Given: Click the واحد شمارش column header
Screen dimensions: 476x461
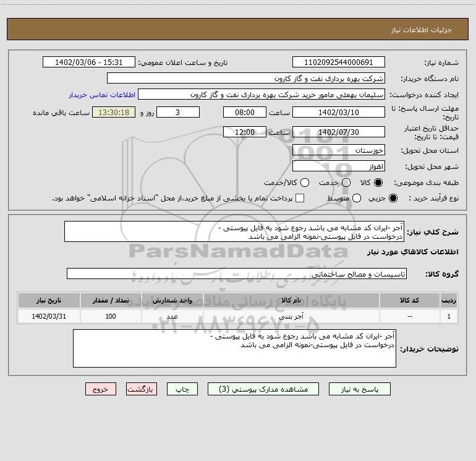Looking at the screenshot, I should [x=172, y=301].
